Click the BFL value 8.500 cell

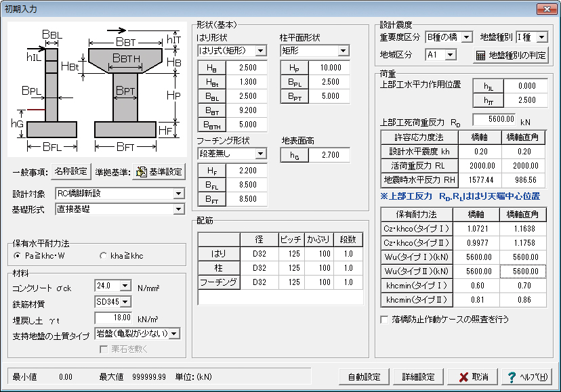tap(247, 185)
